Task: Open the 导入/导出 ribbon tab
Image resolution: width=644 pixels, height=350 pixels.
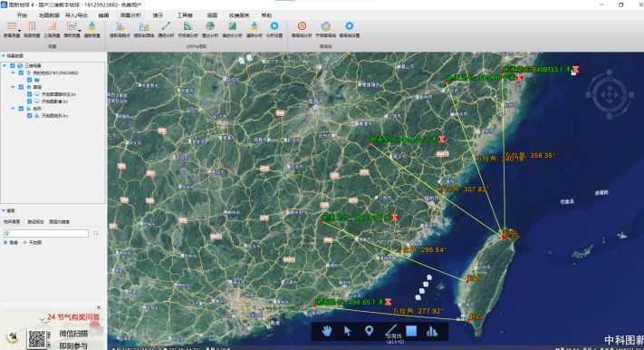Action: coord(76,15)
